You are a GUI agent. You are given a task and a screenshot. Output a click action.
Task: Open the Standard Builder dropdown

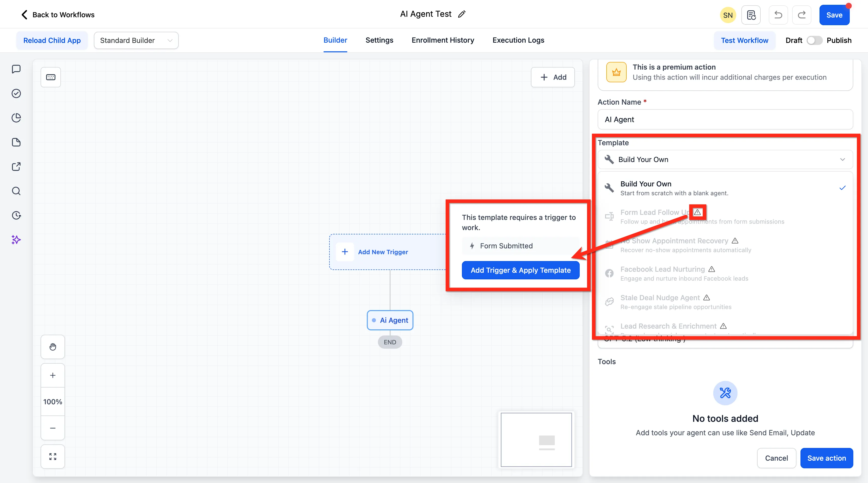point(136,40)
